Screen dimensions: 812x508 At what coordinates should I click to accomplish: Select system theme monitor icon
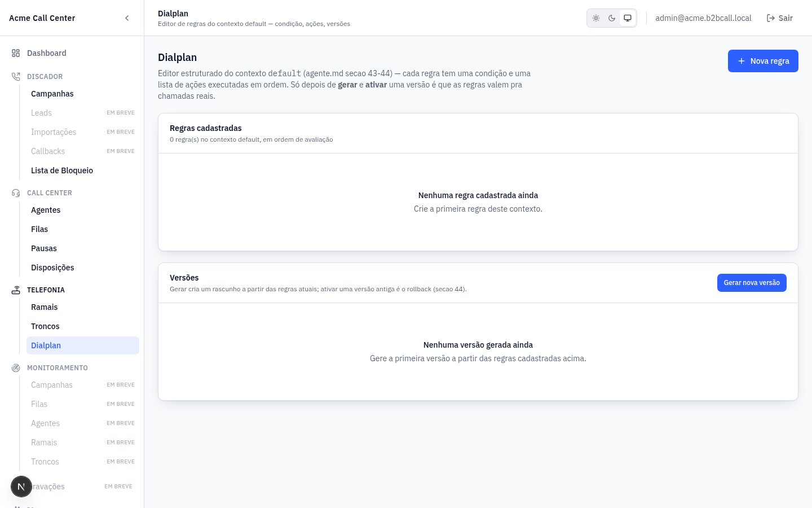(x=628, y=18)
